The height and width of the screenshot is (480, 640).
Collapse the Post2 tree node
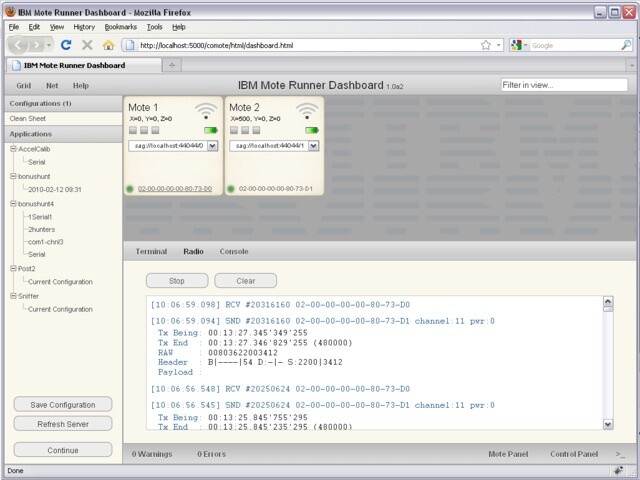(13, 269)
